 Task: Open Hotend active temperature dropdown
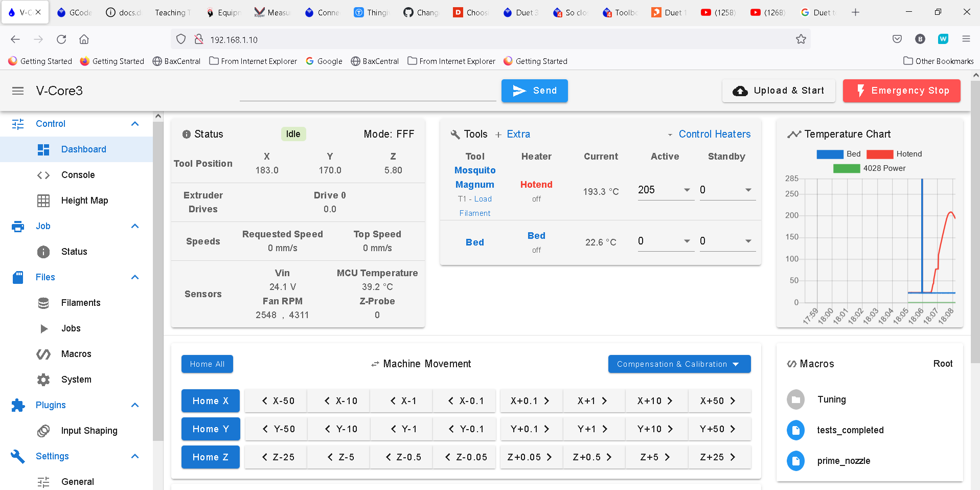687,190
